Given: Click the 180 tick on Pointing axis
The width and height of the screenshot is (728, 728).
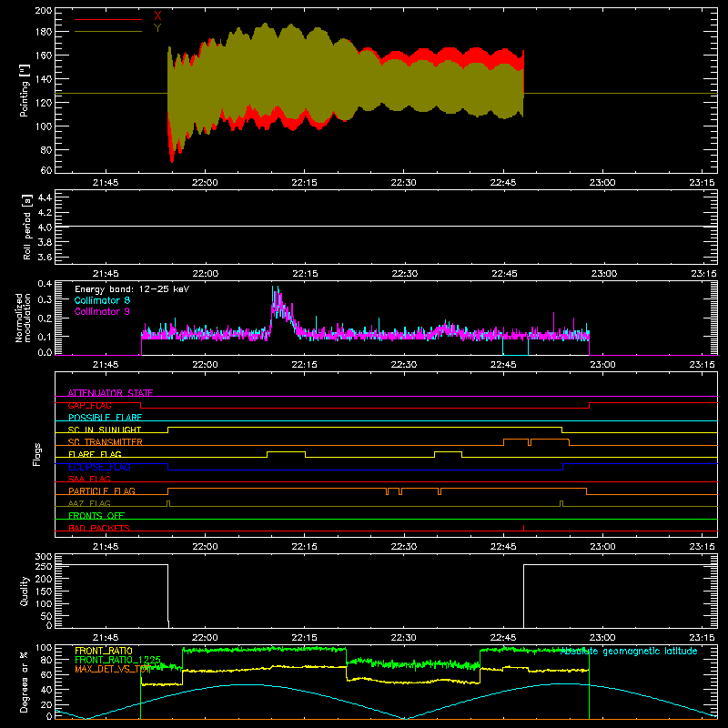Looking at the screenshot, I should (x=43, y=32).
